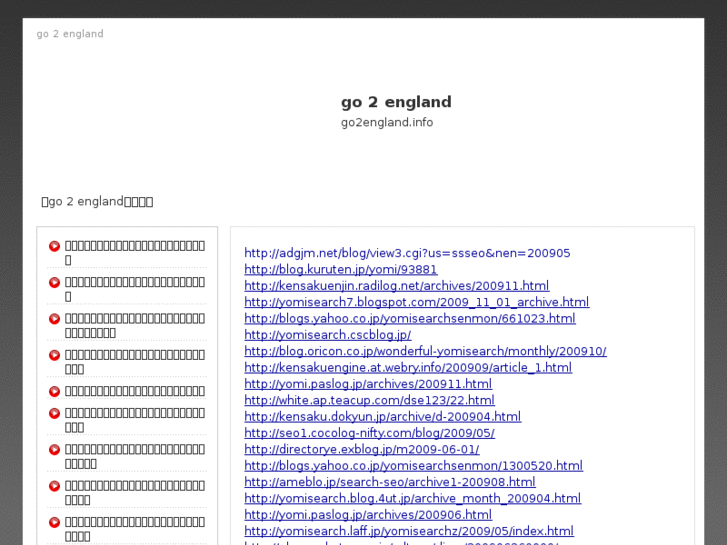Visit the kensakuenjin.radilog.net archives link
Viewport: 727px width, 545px height.
tap(397, 286)
